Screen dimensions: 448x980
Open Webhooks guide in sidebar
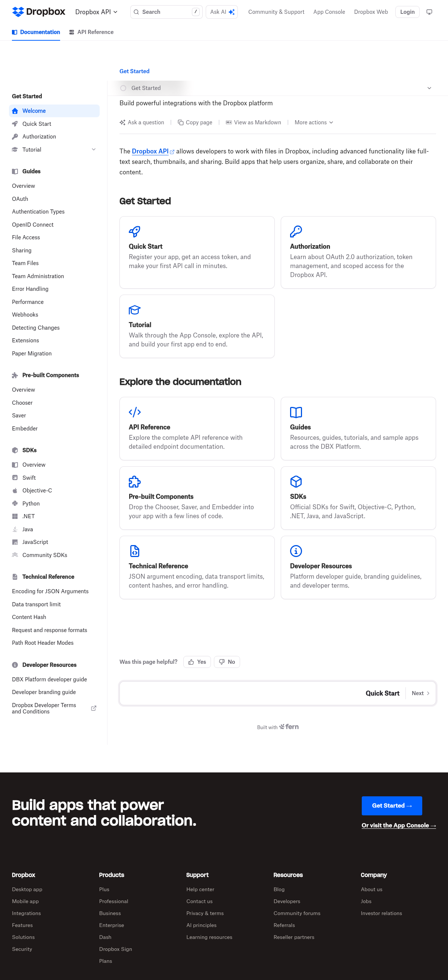[x=25, y=315]
